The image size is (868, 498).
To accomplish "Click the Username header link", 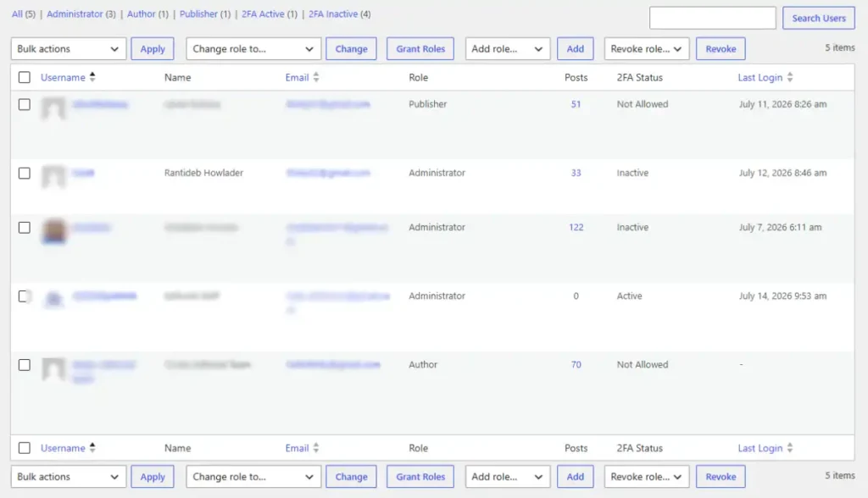I will [x=63, y=77].
